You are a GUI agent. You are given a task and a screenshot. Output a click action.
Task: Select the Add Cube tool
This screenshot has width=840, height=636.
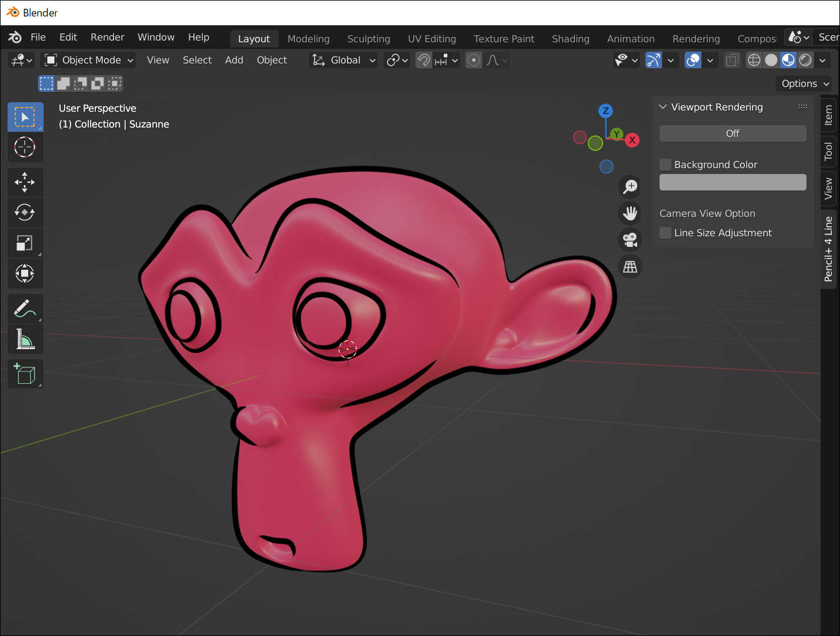[25, 374]
